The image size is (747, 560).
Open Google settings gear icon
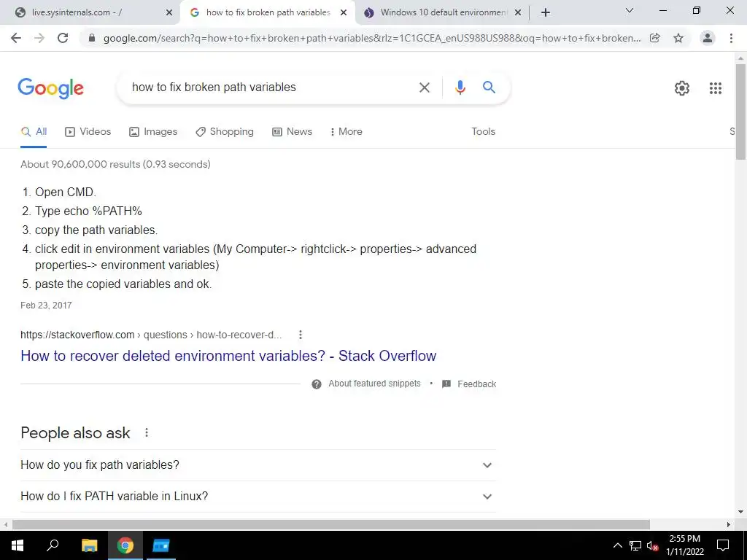(x=682, y=88)
